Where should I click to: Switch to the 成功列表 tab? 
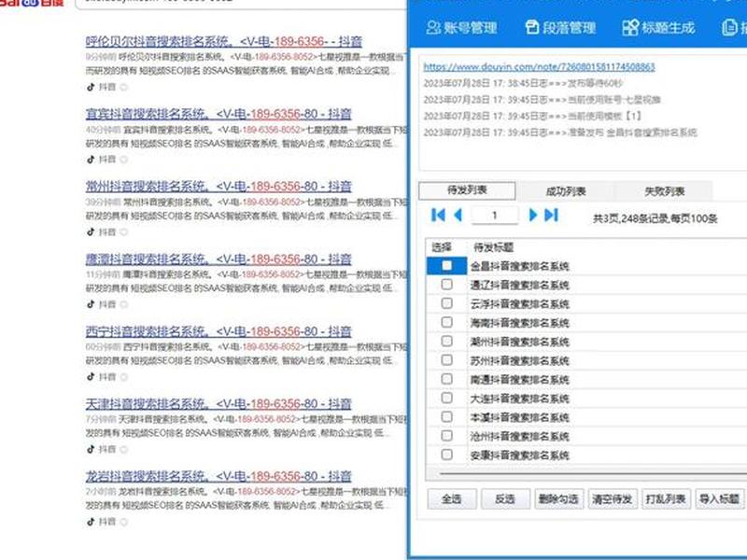566,191
